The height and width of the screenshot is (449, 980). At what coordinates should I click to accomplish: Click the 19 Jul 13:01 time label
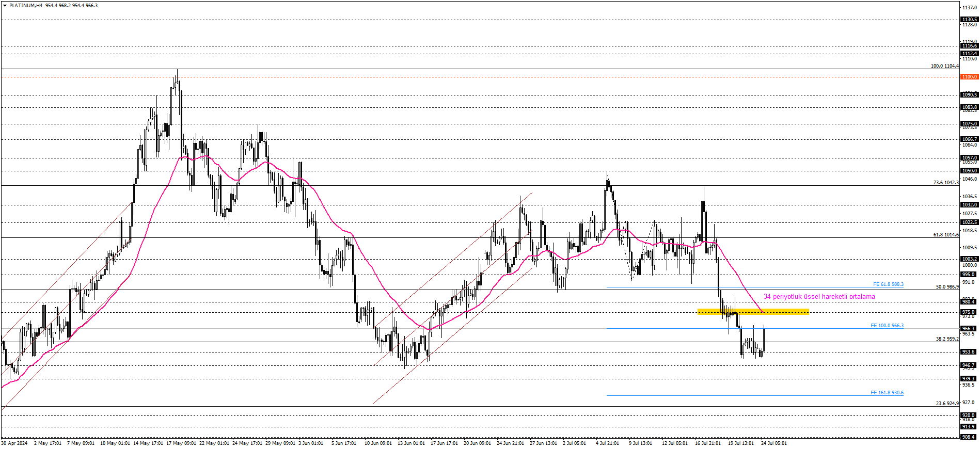741,443
